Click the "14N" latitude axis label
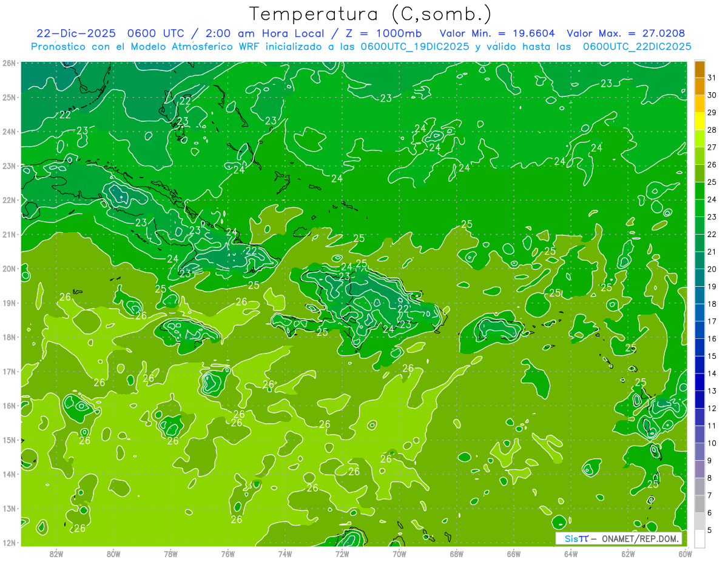Image resolution: width=728 pixels, height=562 pixels. point(9,474)
